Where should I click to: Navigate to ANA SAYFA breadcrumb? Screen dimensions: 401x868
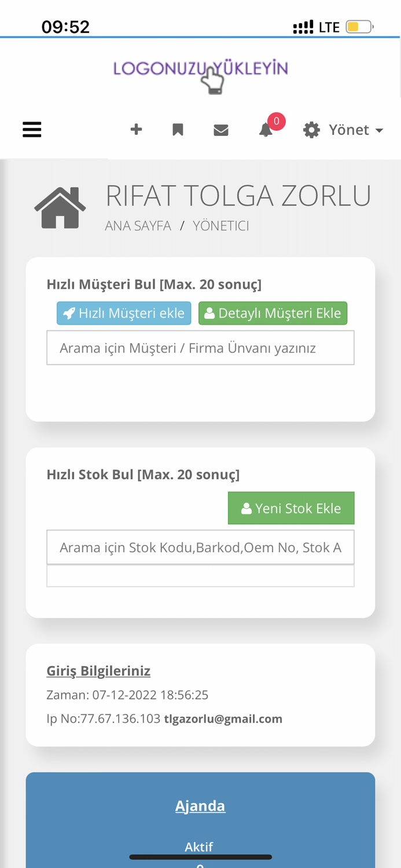pyautogui.click(x=138, y=225)
